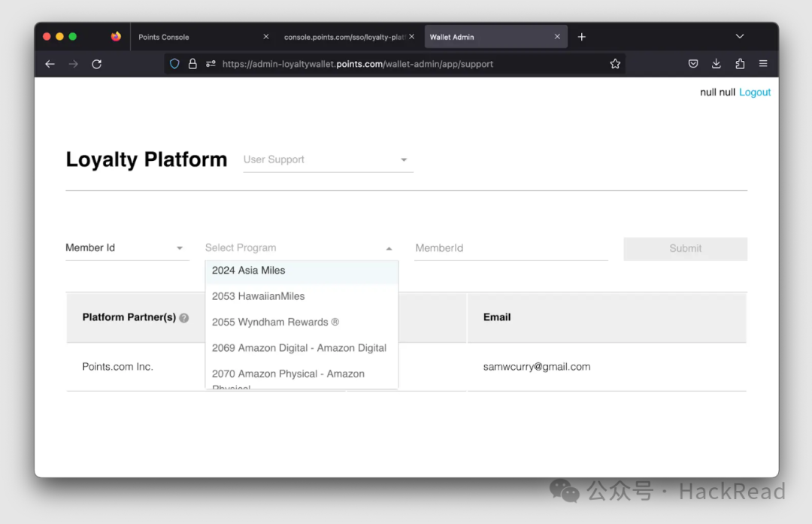Open a new tab with the plus button
The image size is (812, 524).
click(581, 37)
